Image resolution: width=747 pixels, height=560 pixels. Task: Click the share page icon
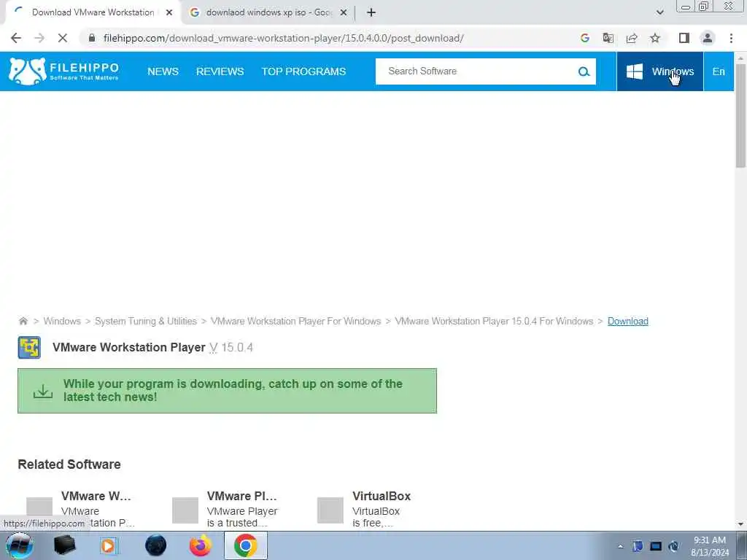pyautogui.click(x=632, y=38)
